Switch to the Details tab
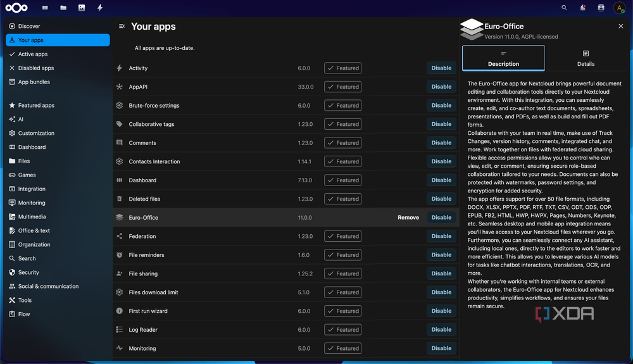This screenshot has width=633, height=364. (586, 58)
